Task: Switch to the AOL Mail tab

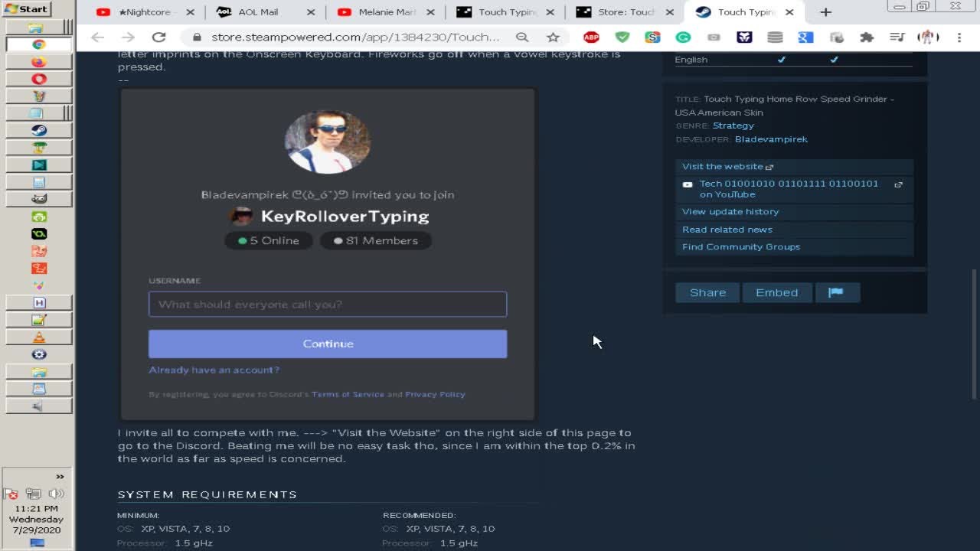Action: 258,12
